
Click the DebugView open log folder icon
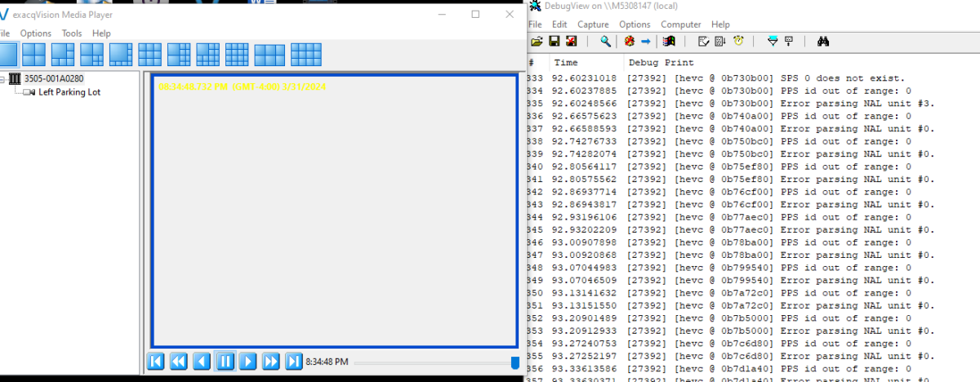tap(537, 42)
